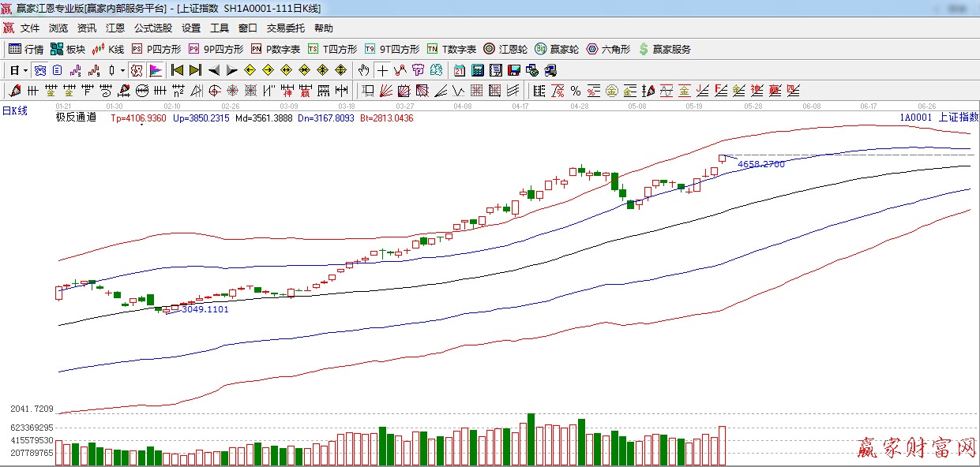
Task: Click the 六角形 hexagon chart icon
Action: point(608,49)
